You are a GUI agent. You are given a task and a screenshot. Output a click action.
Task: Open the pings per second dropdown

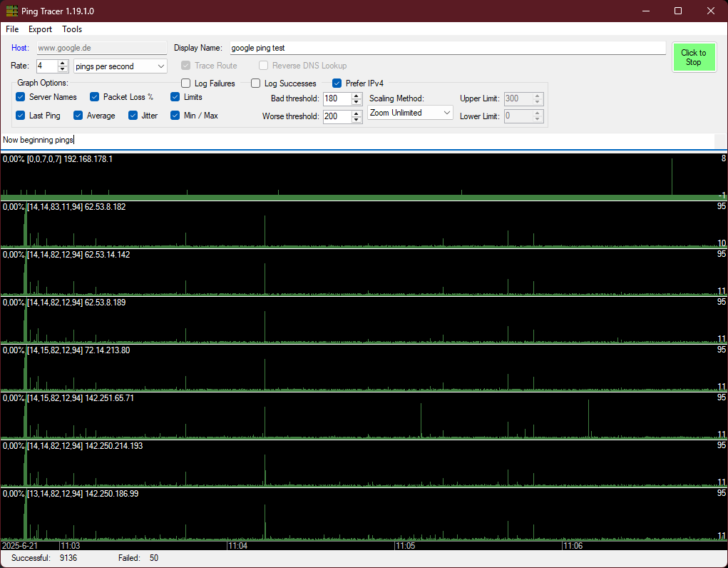pyautogui.click(x=121, y=66)
